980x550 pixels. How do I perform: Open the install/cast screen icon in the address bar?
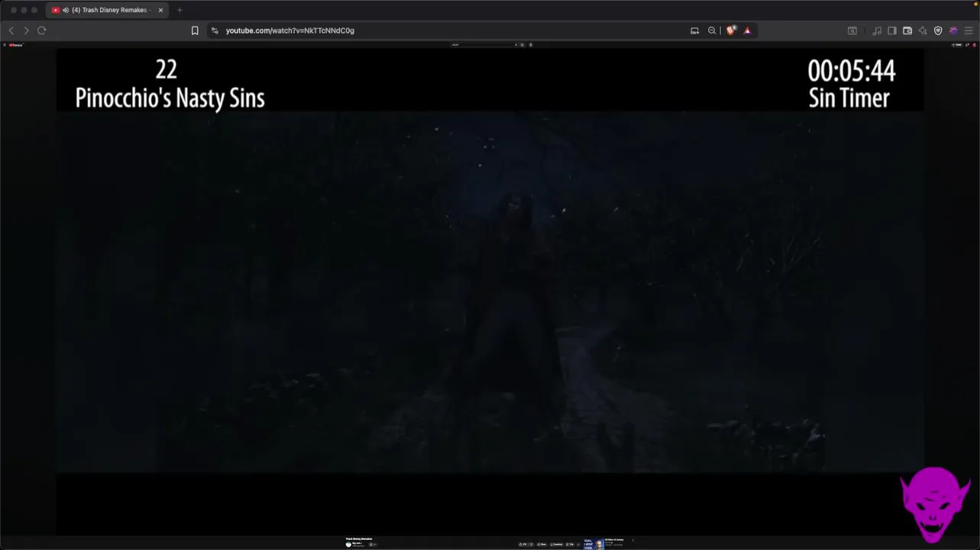pyautogui.click(x=694, y=31)
